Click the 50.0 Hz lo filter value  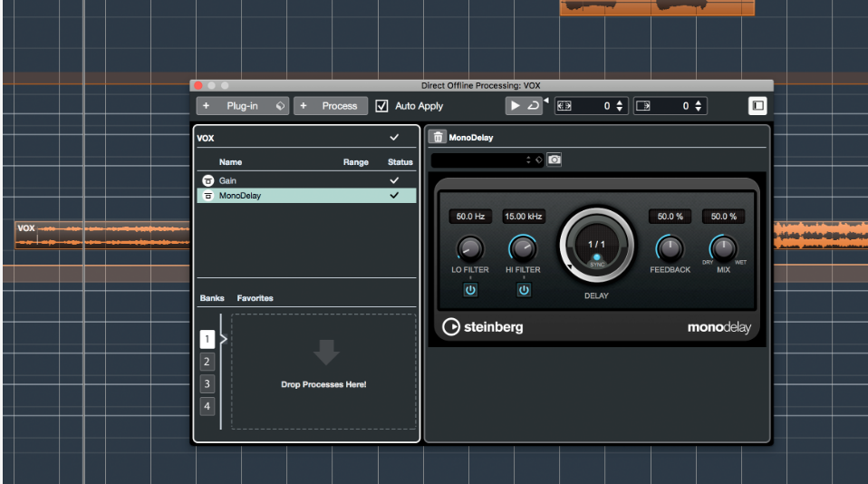pyautogui.click(x=470, y=217)
